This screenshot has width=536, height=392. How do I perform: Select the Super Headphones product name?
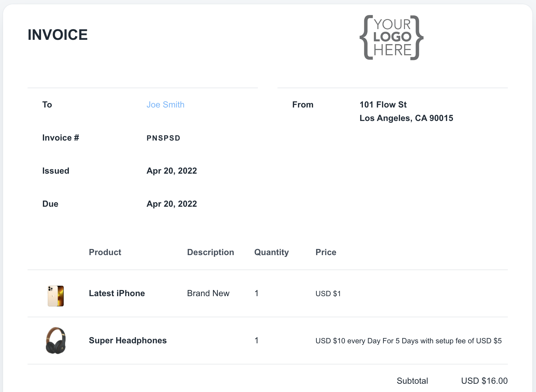(x=128, y=341)
